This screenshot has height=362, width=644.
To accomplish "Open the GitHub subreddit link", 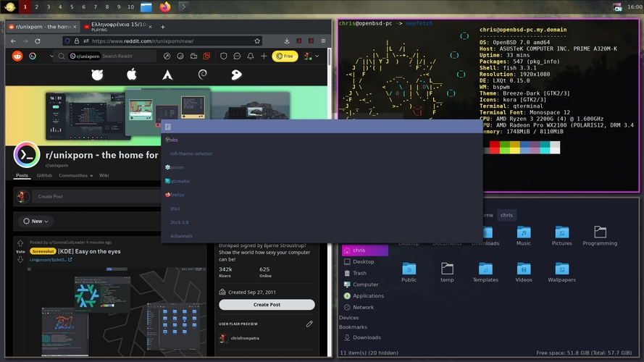I will [x=44, y=175].
